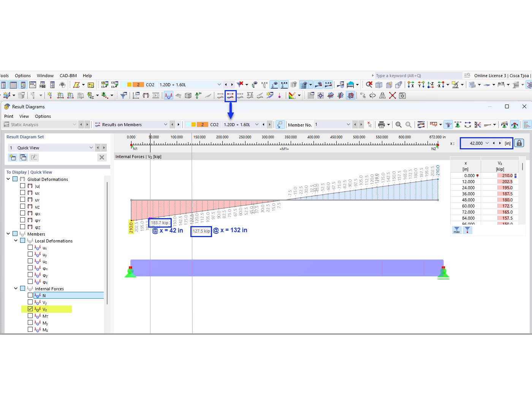Open the result diagram set edit icon

point(34,157)
